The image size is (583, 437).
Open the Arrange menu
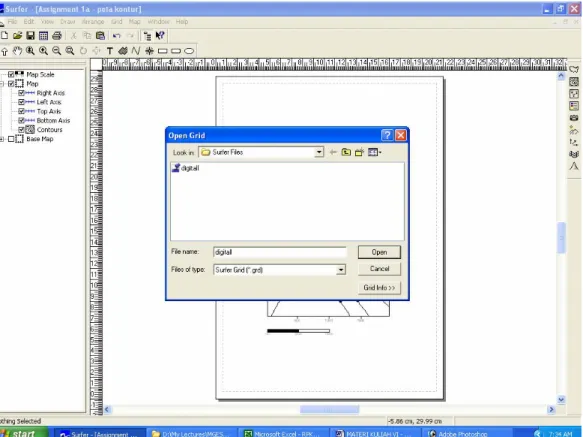[93, 22]
